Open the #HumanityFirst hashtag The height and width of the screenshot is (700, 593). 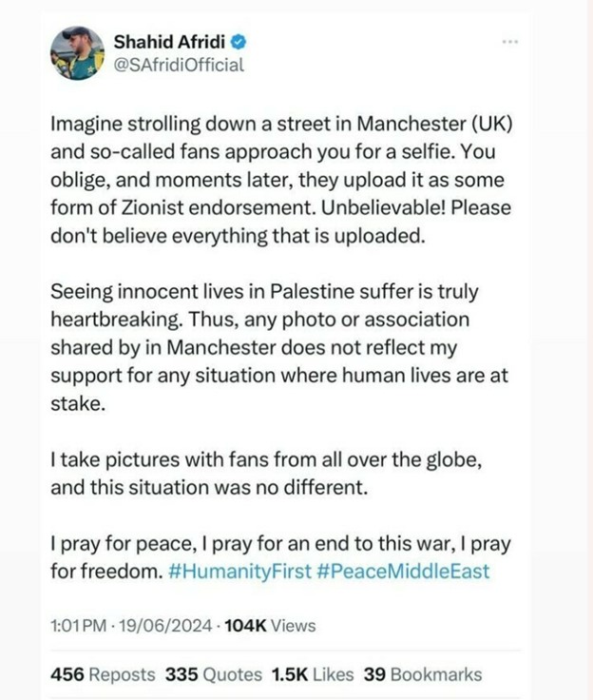(239, 572)
